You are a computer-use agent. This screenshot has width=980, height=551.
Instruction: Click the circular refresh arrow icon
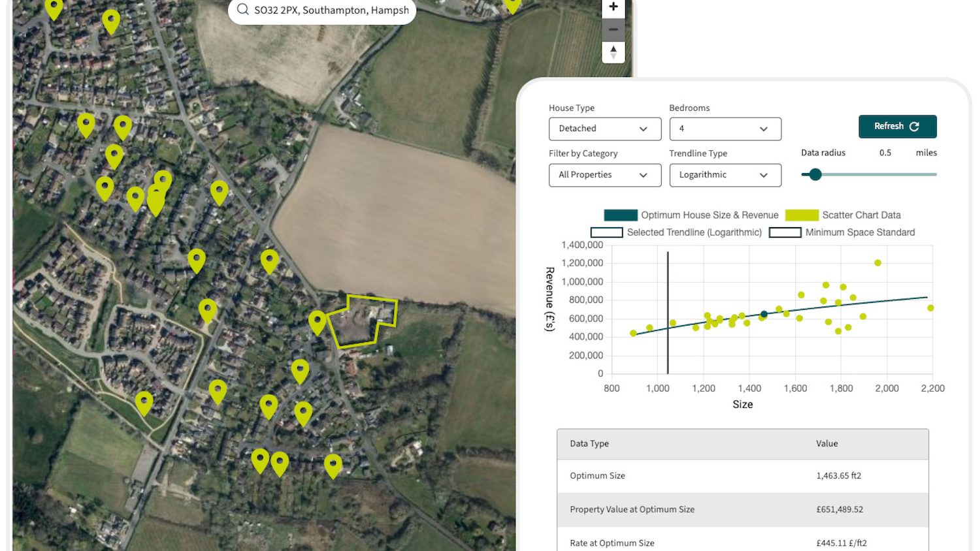915,126
